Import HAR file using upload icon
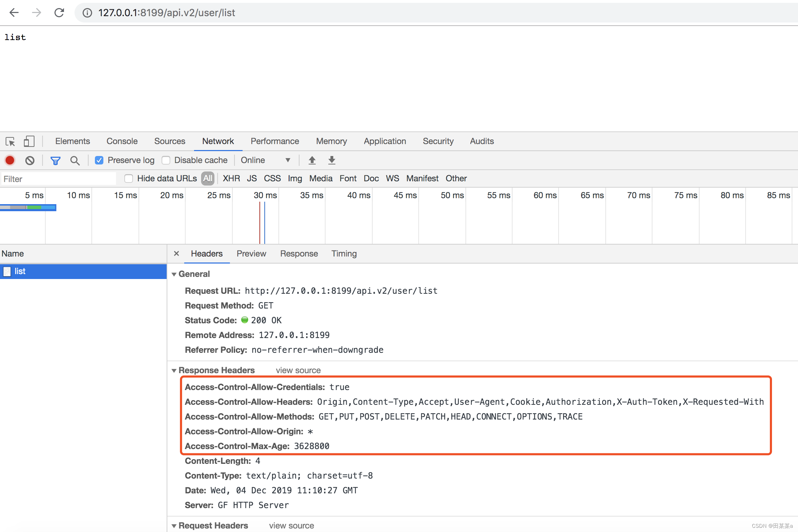 coord(312,160)
